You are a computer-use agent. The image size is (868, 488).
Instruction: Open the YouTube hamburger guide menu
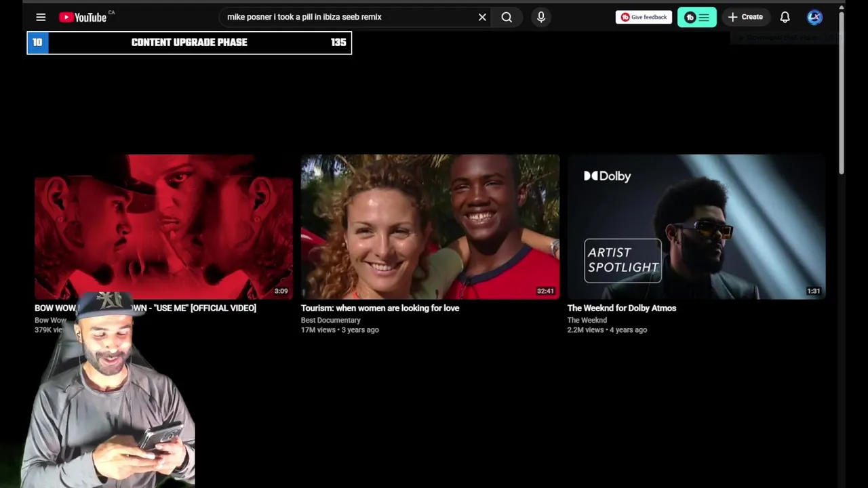click(41, 17)
